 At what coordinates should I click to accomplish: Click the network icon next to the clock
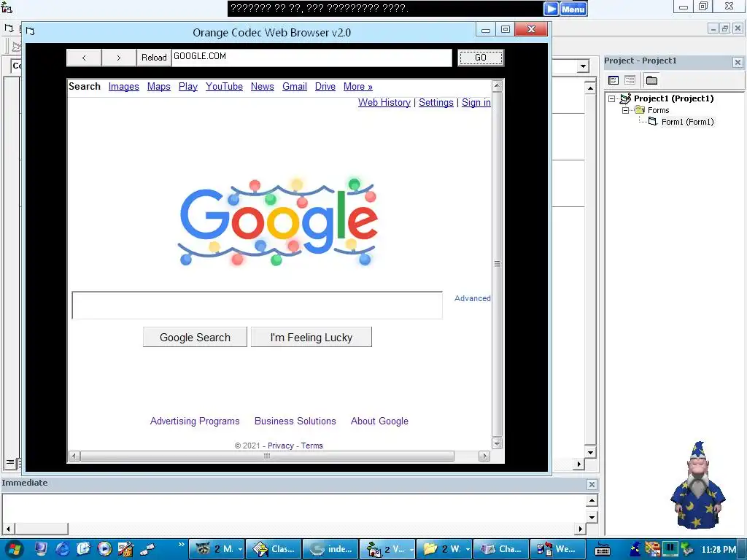click(x=686, y=549)
